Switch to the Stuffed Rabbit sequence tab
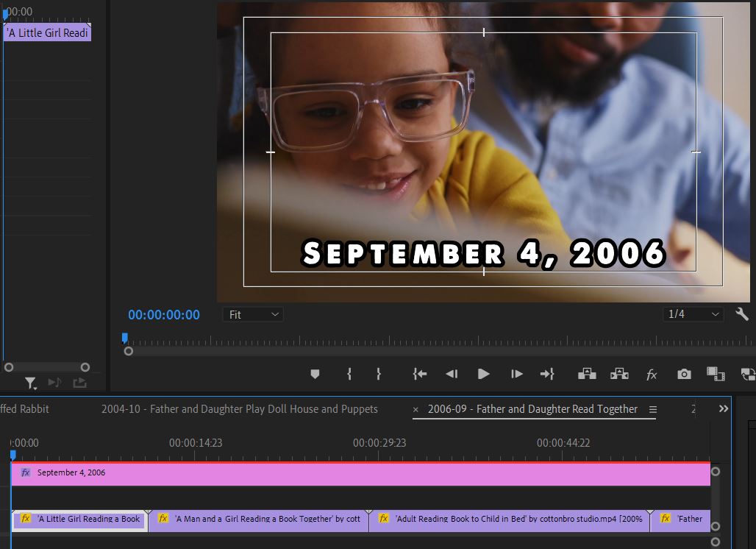The image size is (756, 549). click(24, 409)
